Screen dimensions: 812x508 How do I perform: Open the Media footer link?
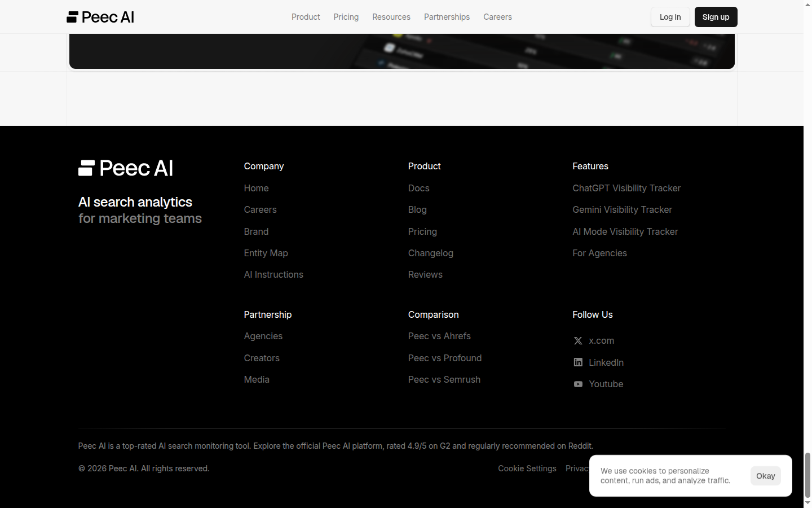click(x=257, y=379)
